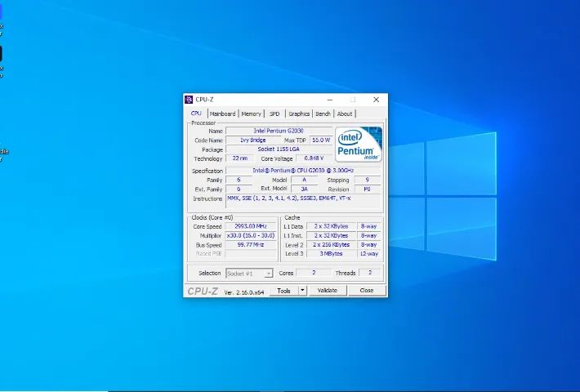Click the Revision value P0
The height and width of the screenshot is (392, 580).
point(368,189)
